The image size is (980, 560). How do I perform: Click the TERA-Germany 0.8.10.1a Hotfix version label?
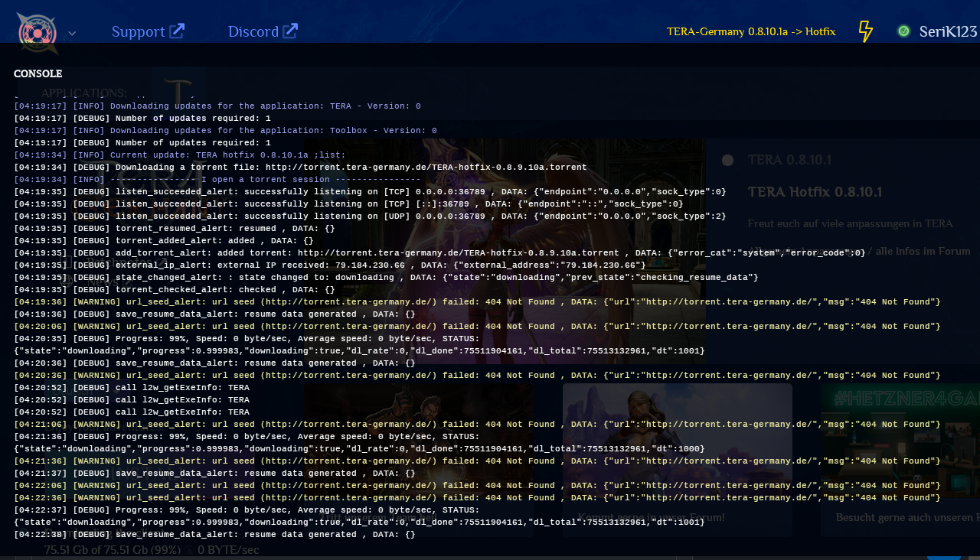[x=750, y=31]
